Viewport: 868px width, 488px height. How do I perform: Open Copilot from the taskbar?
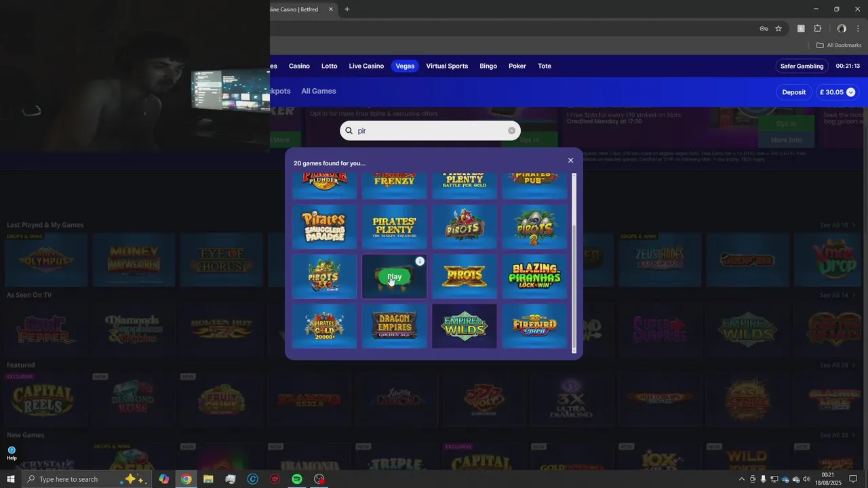pos(163,479)
